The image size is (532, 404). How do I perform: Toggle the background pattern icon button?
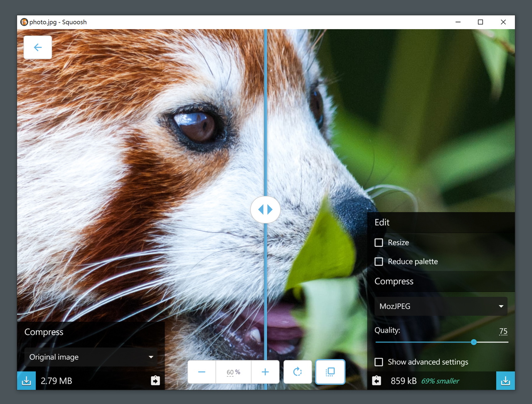(330, 372)
